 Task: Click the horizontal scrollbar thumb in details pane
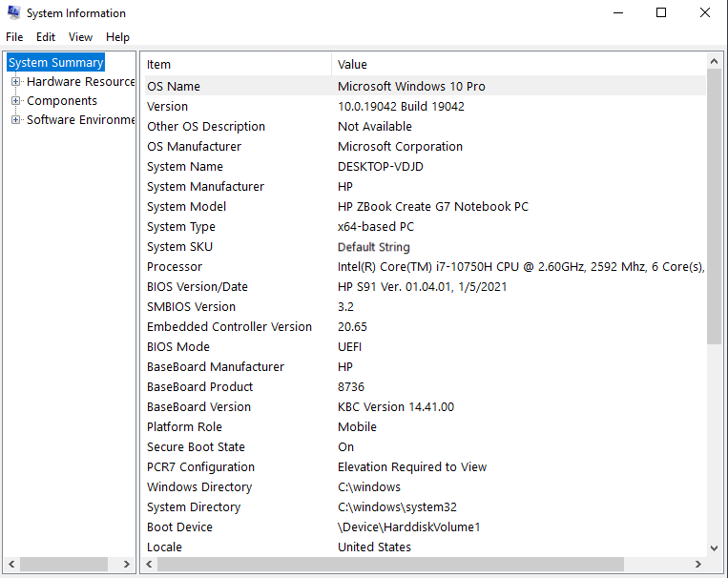pyautogui.click(x=390, y=564)
